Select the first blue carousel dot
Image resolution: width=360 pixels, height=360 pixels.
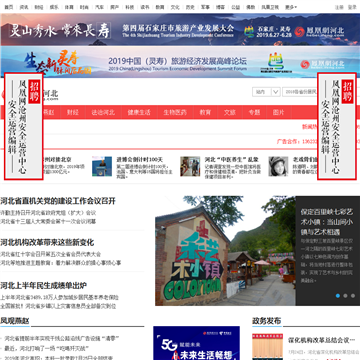(338, 296)
